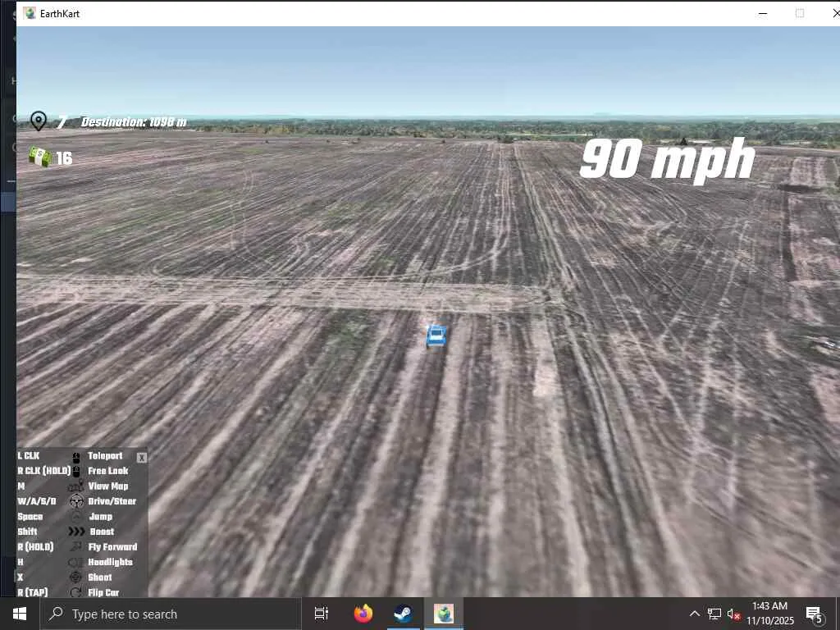The height and width of the screenshot is (630, 840).
Task: Click the muted volume tray icon
Action: tap(734, 614)
